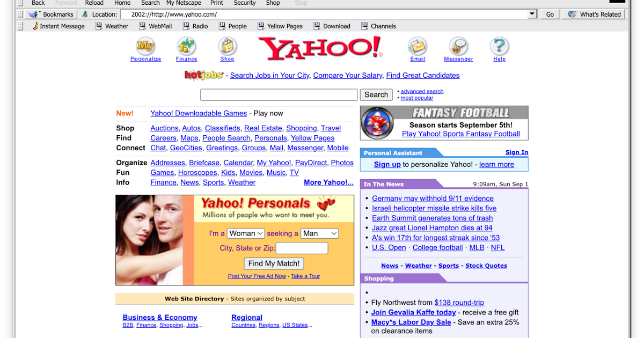This screenshot has height=338, width=644.
Task: Click the Regional directory link
Action: 247,317
